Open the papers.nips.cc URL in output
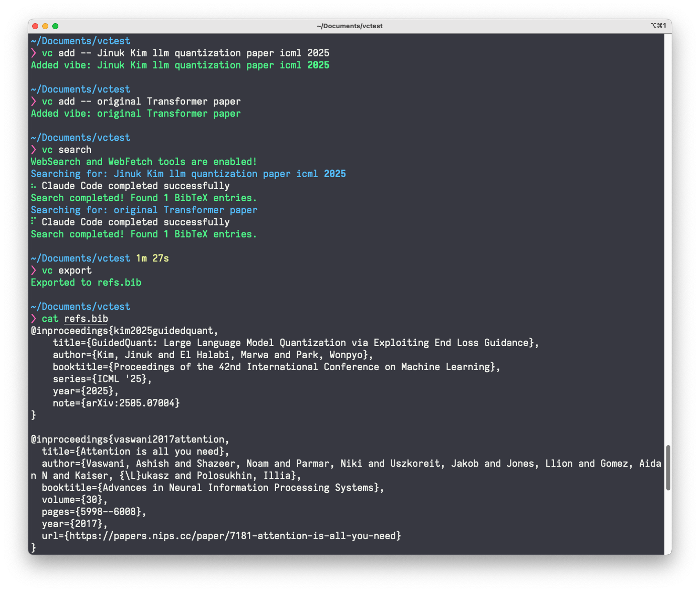 [235, 536]
